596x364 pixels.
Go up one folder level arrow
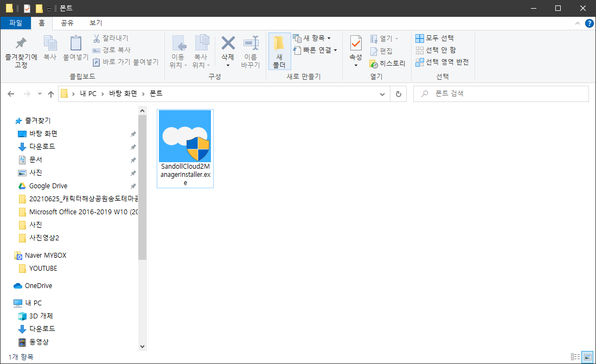point(51,94)
